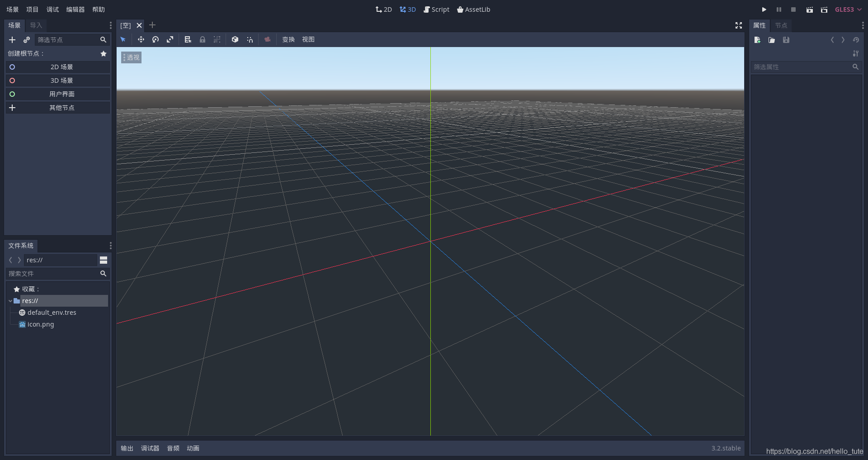
Task: Open the list-select objects tool
Action: pyautogui.click(x=188, y=40)
